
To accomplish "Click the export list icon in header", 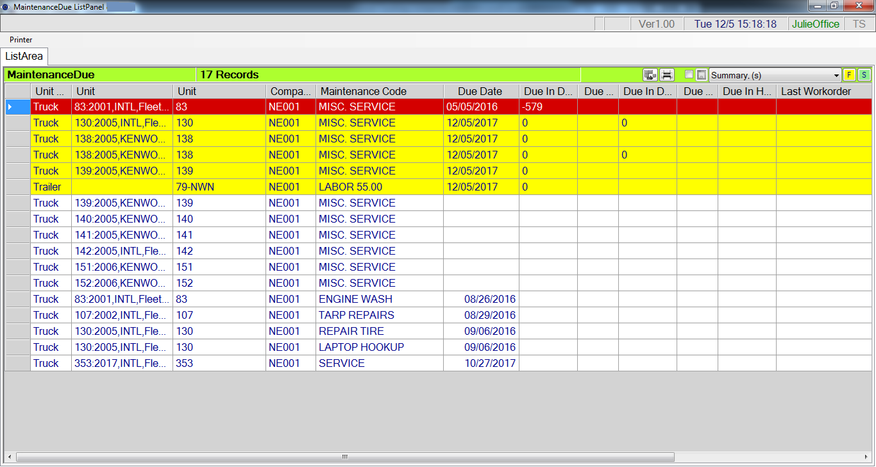I will (650, 75).
